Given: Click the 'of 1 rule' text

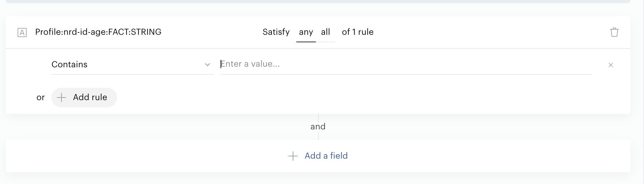Looking at the screenshot, I should click(357, 32).
